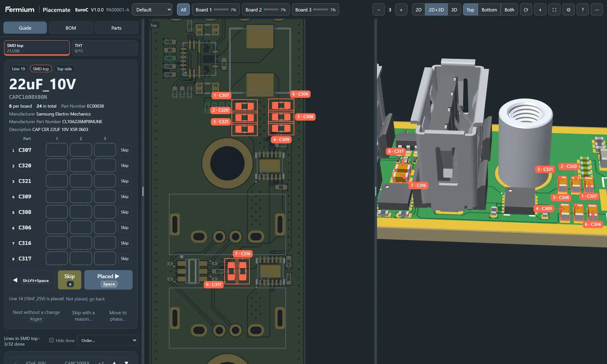Check C320 placement box for board 2
The image size is (607, 364).
[81, 166]
